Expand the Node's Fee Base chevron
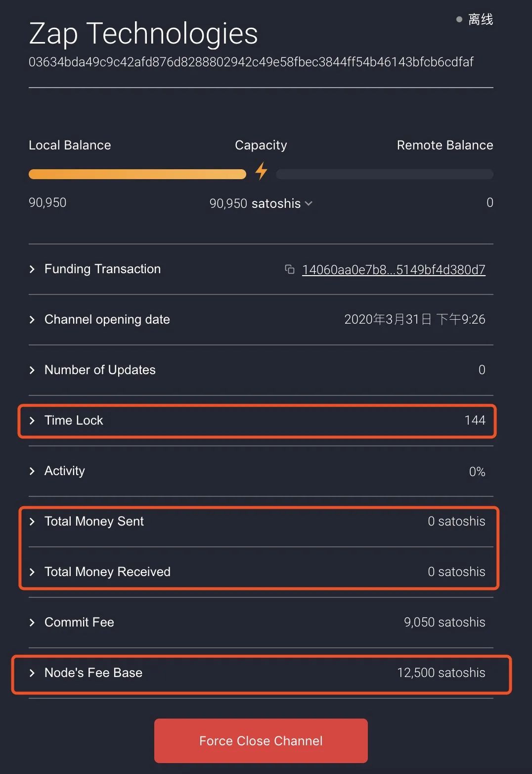The image size is (532, 774). (x=32, y=673)
